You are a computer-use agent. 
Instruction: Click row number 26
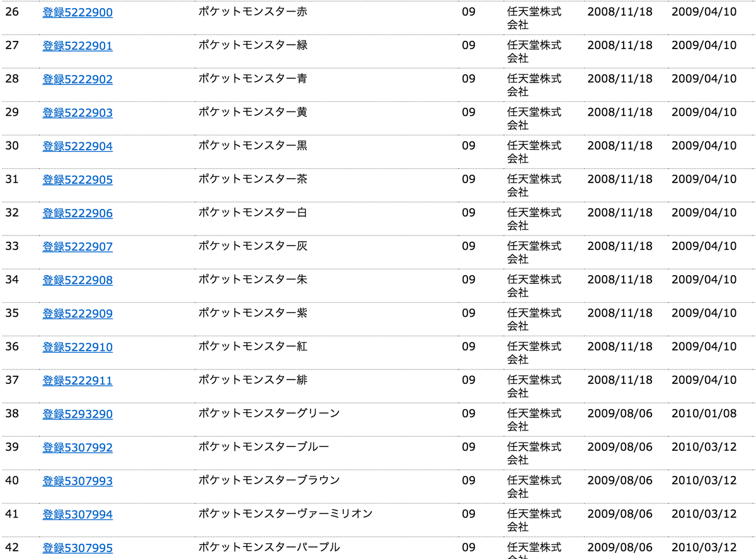pyautogui.click(x=12, y=12)
